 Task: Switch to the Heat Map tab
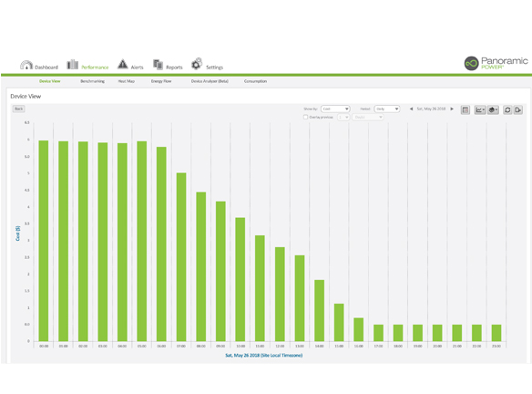point(127,81)
